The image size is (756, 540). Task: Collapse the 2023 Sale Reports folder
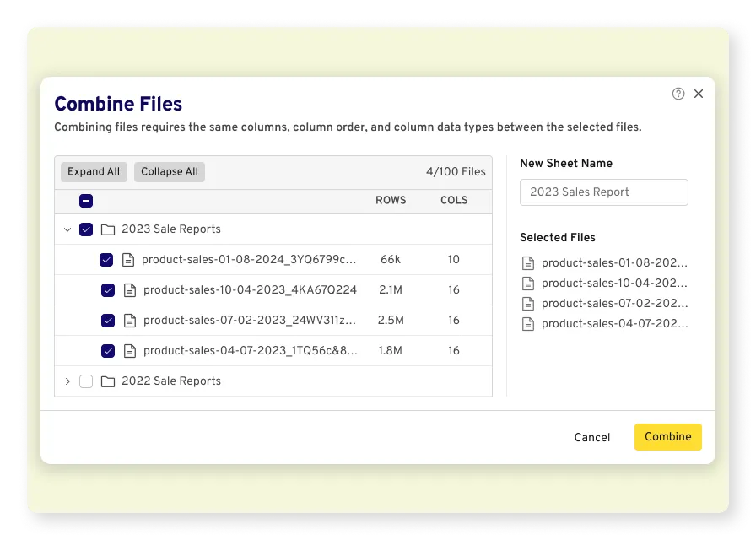(x=67, y=229)
